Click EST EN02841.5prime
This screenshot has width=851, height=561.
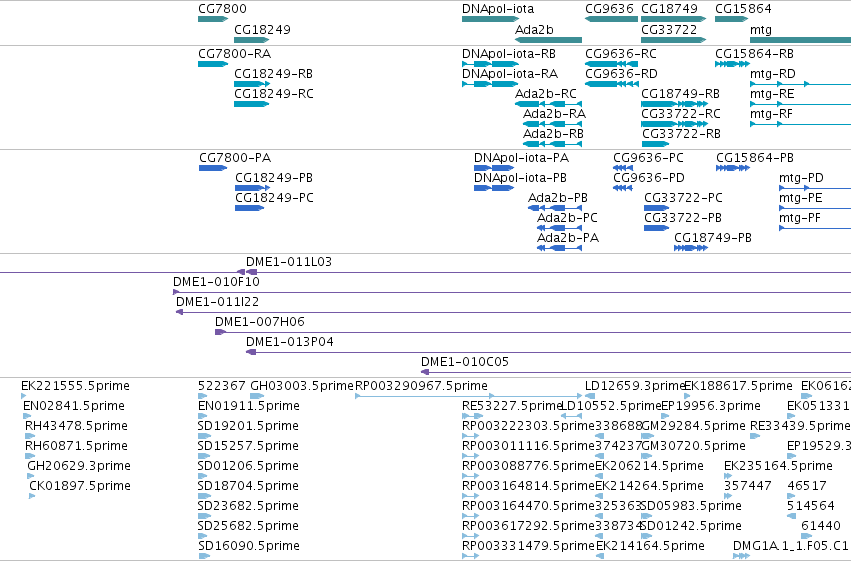click(x=27, y=417)
